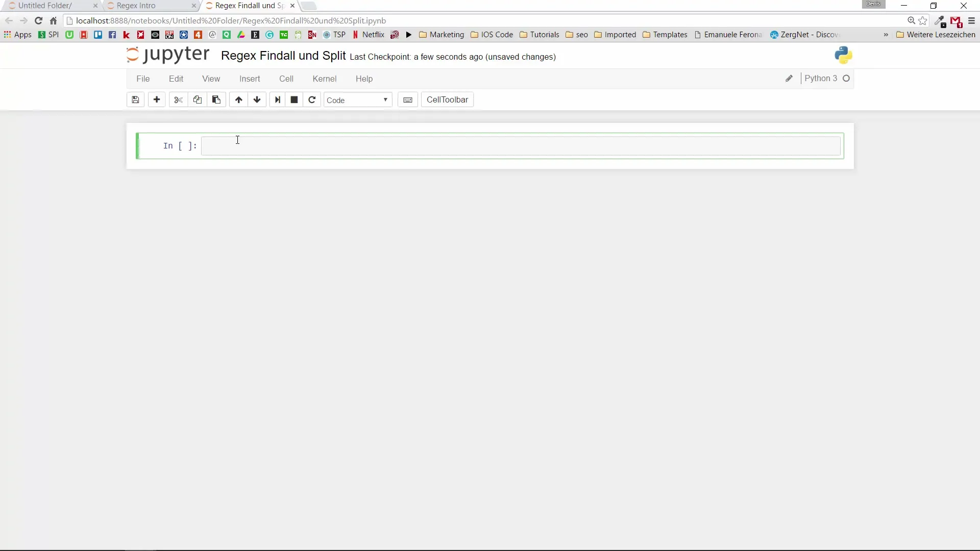Open the ZergNet bookmark
980x551 pixels.
click(804, 35)
